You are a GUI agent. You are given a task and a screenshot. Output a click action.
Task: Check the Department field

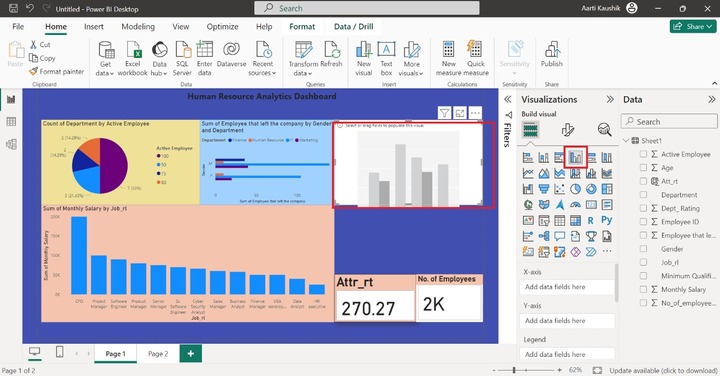643,195
